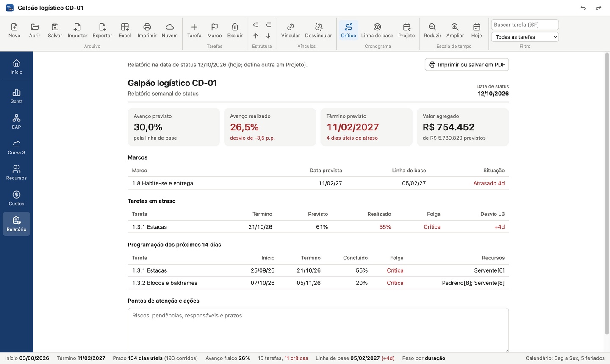Click the 1.8 Habite-se e entrega milestone
The image size is (610, 364).
coord(318,183)
